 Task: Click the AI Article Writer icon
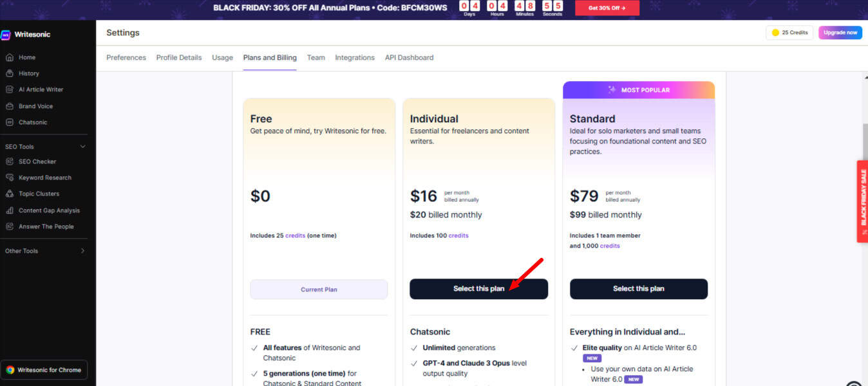tap(10, 89)
